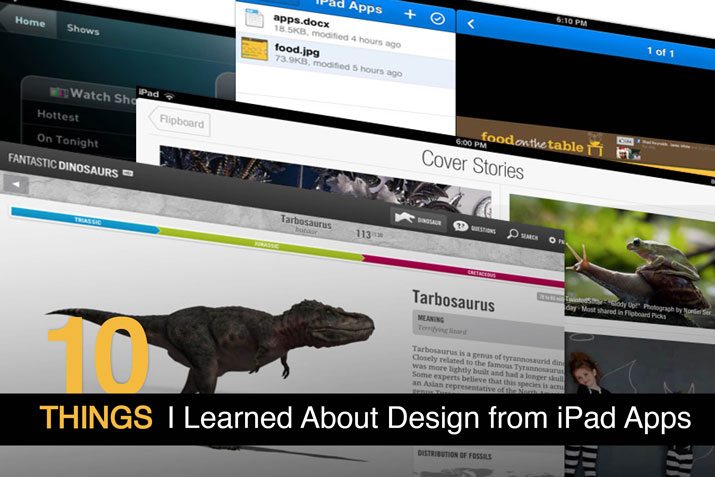Select the Cretaceous timeline segment
The image size is (715, 477).
click(464, 272)
